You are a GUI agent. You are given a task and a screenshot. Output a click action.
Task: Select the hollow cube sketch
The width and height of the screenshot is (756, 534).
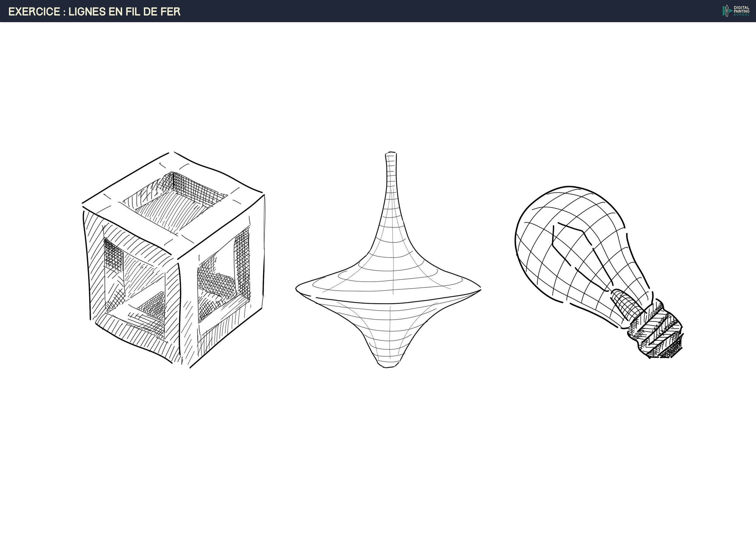[x=173, y=260]
